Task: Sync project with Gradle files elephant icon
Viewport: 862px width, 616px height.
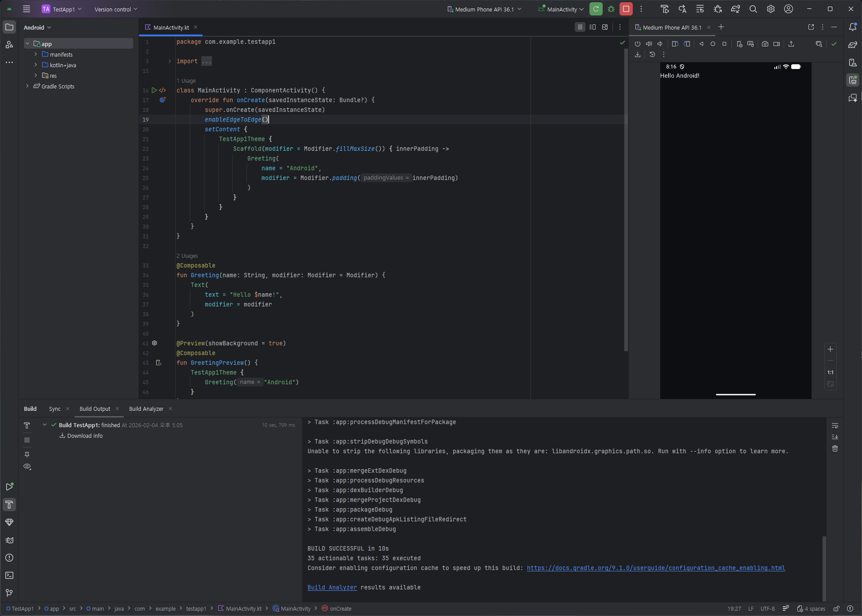Action: click(735, 9)
